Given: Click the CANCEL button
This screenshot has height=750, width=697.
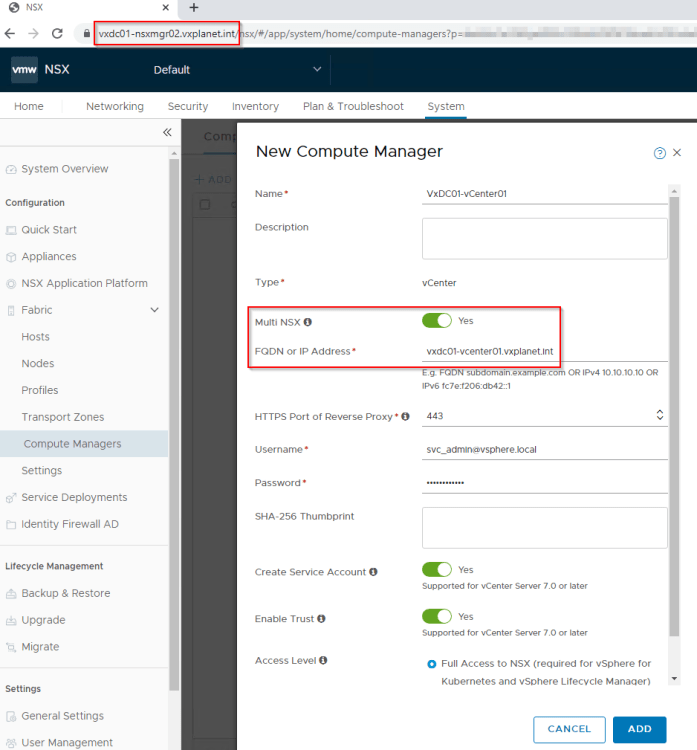Looking at the screenshot, I should coord(569,729).
